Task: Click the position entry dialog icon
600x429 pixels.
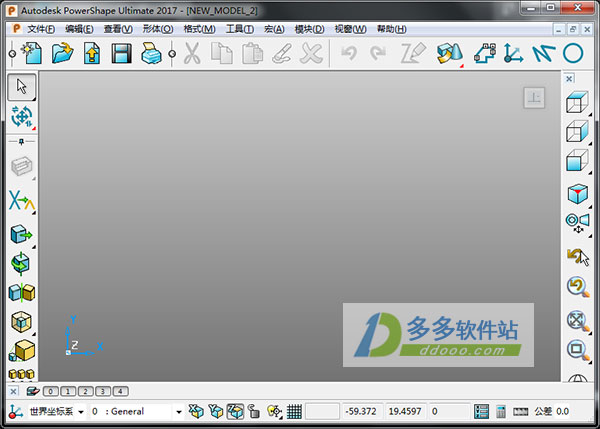Action: click(x=481, y=412)
